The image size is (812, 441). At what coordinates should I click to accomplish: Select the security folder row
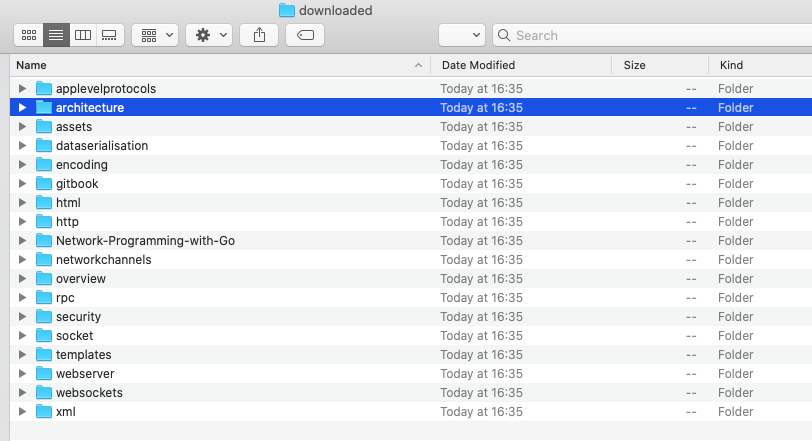[x=411, y=317]
